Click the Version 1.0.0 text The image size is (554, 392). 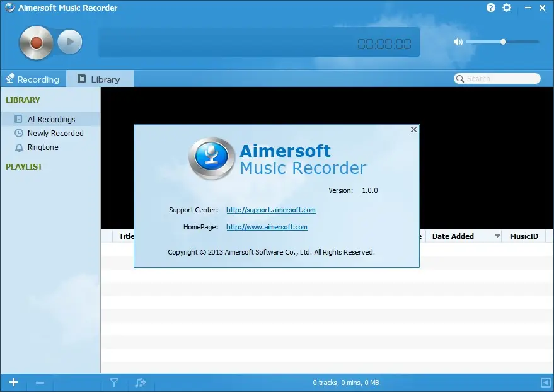coord(353,190)
